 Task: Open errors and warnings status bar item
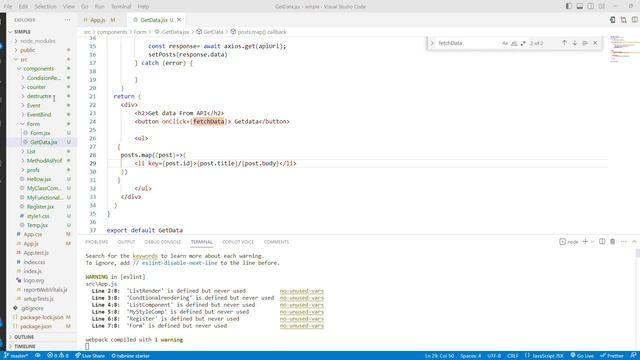[x=58, y=356]
